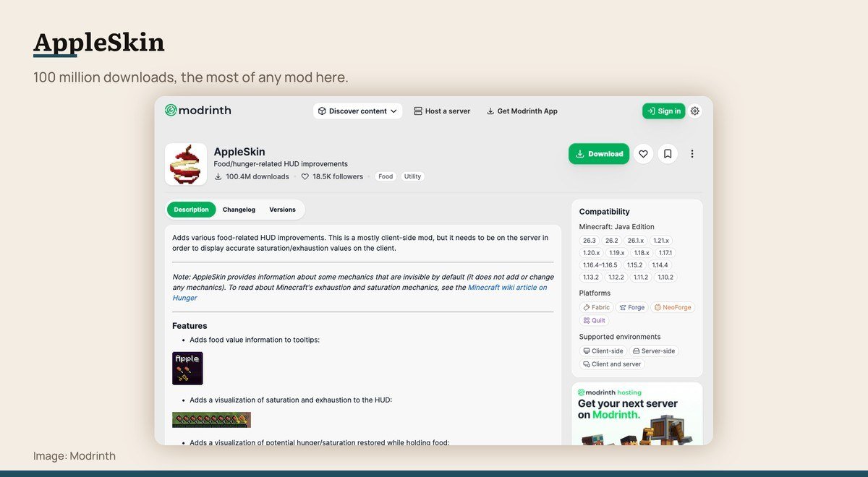This screenshot has width=868, height=477.
Task: Select the 1.19.x version tag
Action: (616, 253)
